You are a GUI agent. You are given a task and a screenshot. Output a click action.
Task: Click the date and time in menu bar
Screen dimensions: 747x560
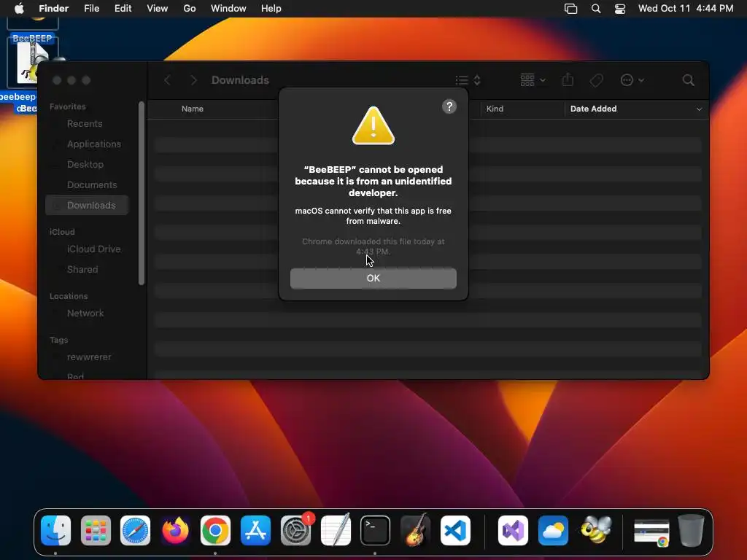click(x=686, y=9)
